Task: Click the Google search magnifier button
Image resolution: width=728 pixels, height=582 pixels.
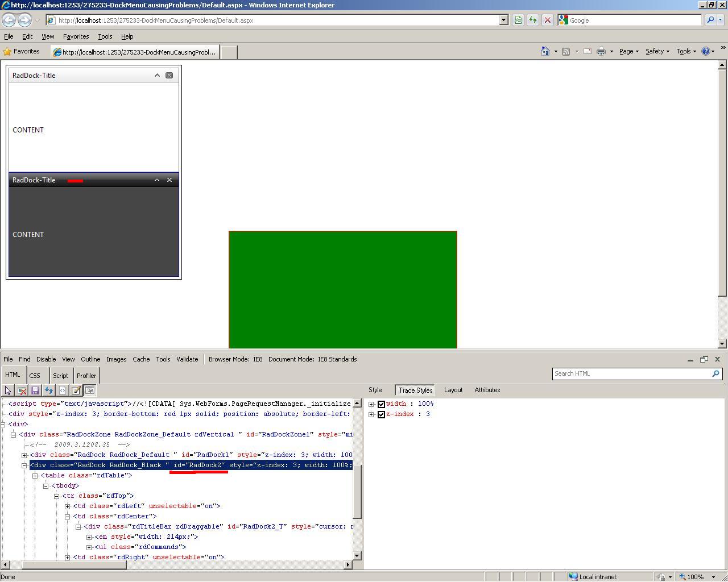Action: 710,20
